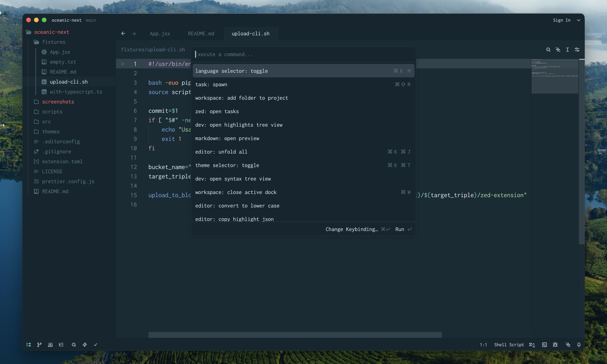
Task: Open buffer search magnifier in editor toolbar
Action: click(548, 50)
